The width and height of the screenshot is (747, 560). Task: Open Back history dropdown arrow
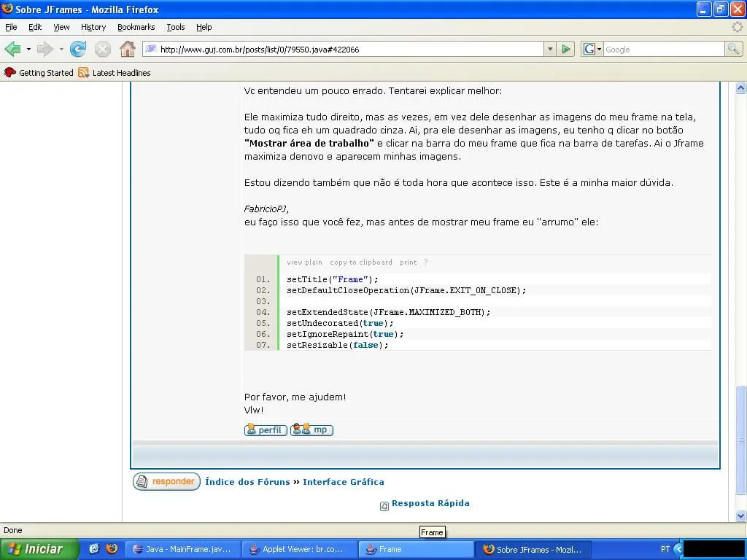pos(28,49)
